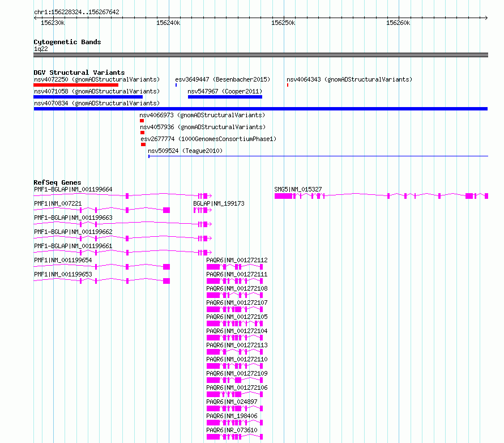Click the nsv4070834 variant label
Screen dimensions: 504x443
(97, 103)
